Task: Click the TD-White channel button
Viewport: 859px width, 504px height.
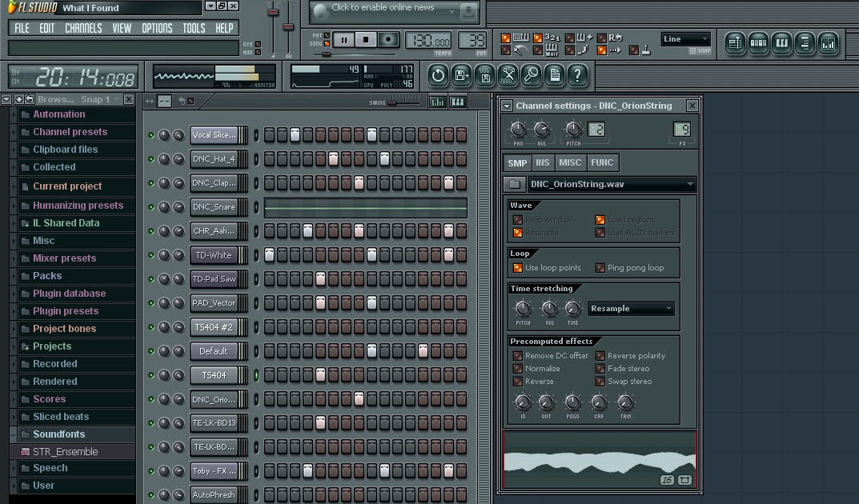Action: (214, 255)
